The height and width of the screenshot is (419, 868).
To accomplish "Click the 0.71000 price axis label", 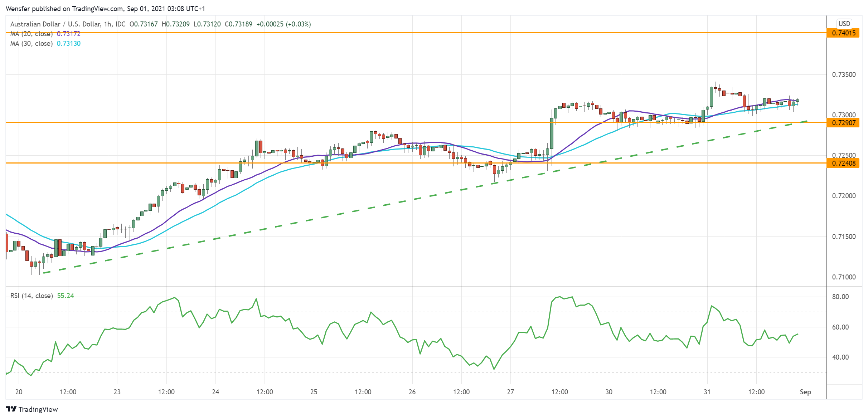I will pyautogui.click(x=844, y=277).
